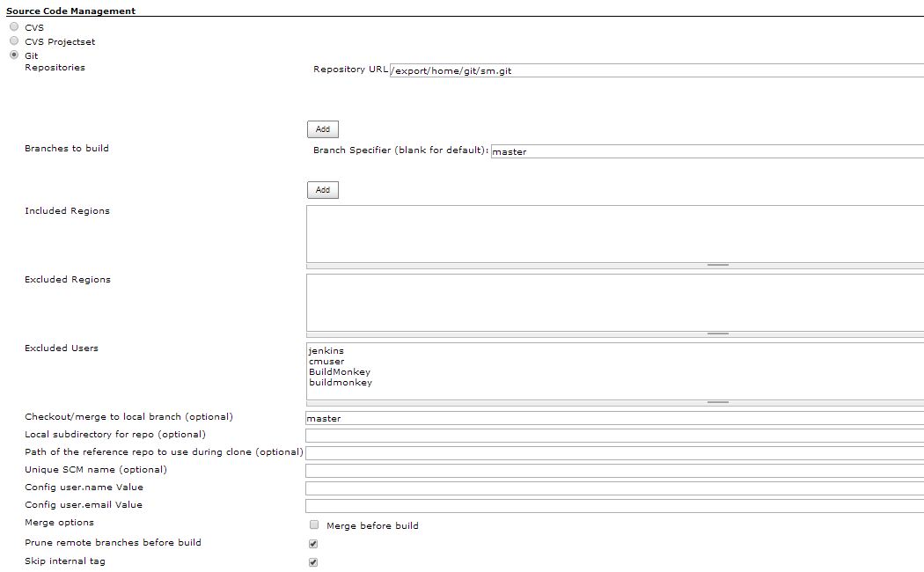Screen dimensions: 924x572
Task: Select the CVS radio button
Action: (x=14, y=27)
